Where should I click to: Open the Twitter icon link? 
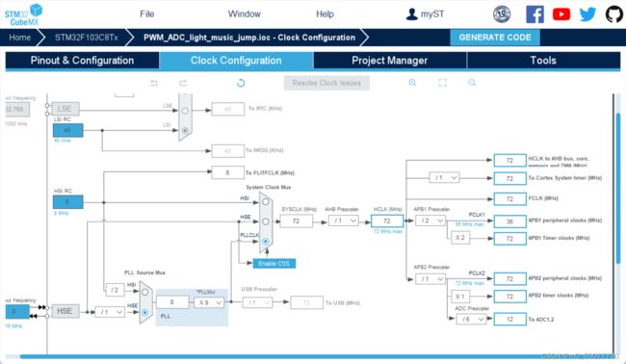(587, 14)
